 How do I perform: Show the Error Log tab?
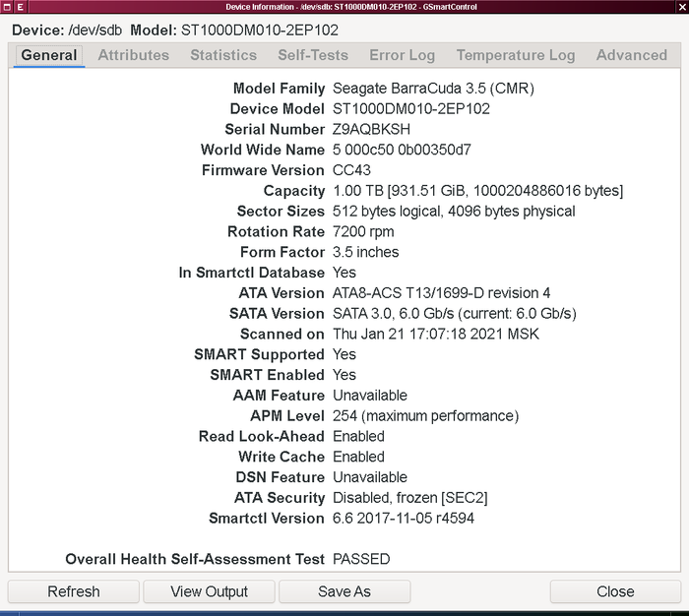402,55
